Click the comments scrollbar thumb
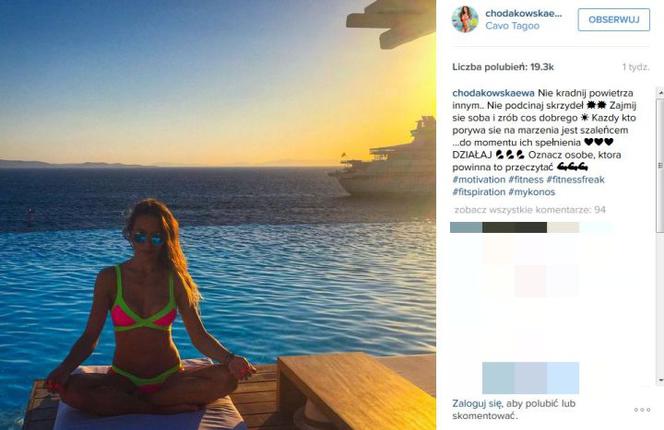 coord(660,165)
